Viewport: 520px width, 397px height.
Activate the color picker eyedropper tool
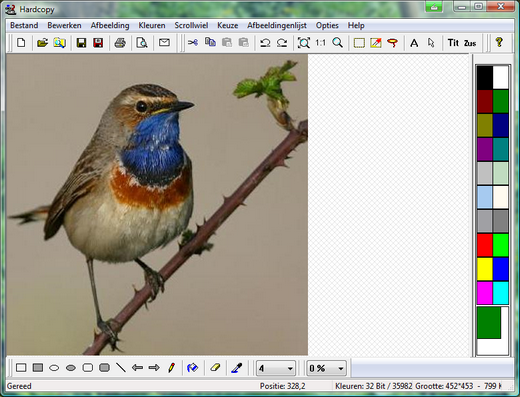(x=236, y=368)
